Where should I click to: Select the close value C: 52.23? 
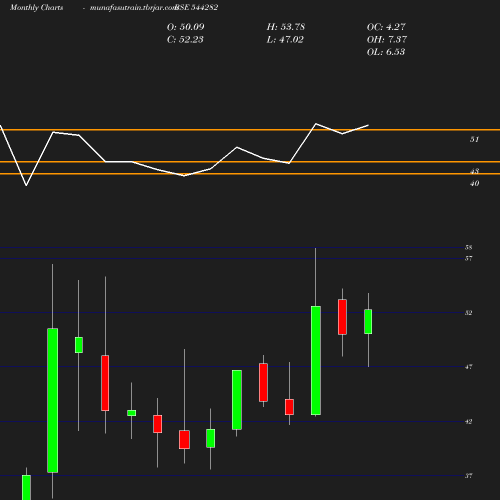[185, 40]
